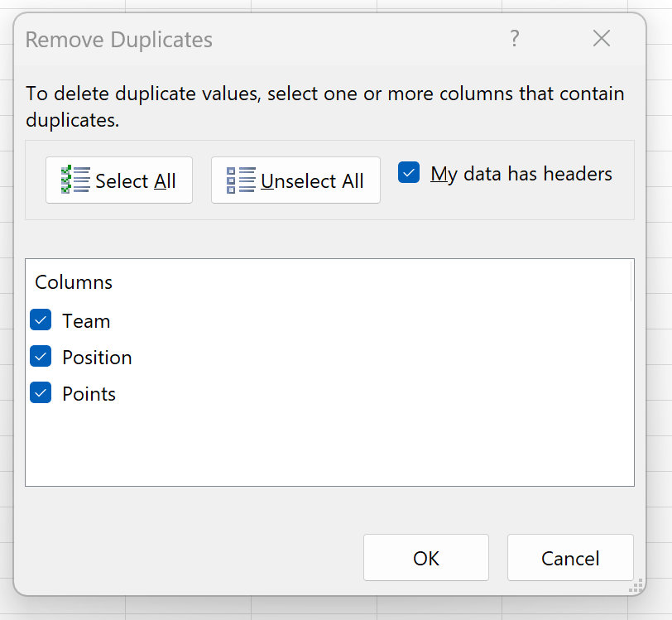Toggle My data has headers checkbox

coord(409,172)
